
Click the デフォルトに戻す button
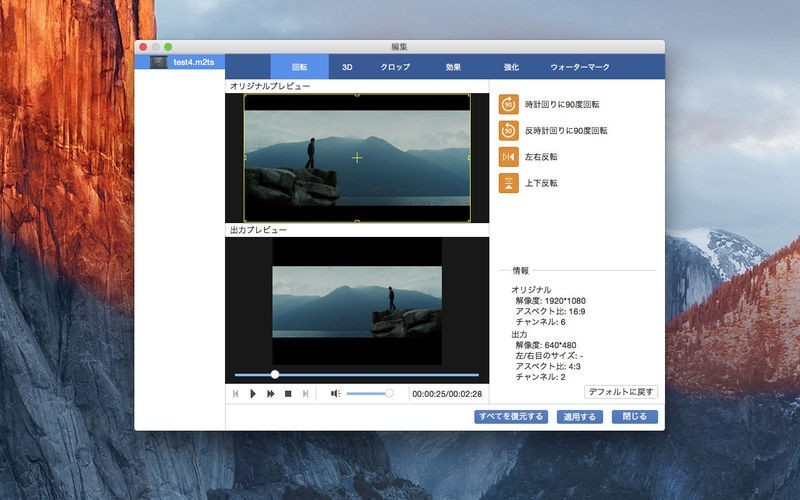click(621, 392)
